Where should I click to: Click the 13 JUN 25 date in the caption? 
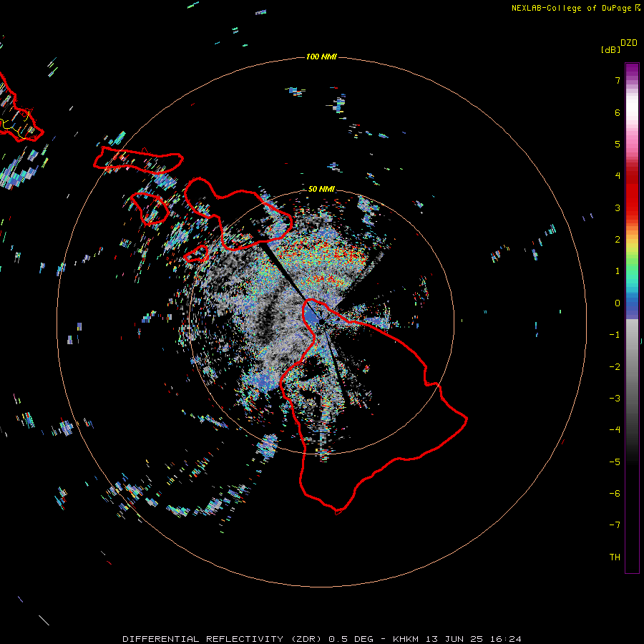(455, 639)
